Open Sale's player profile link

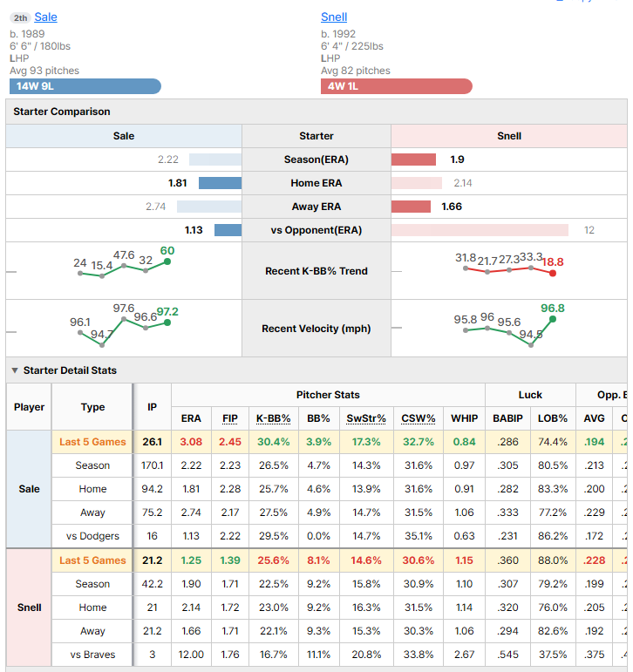coord(45,17)
